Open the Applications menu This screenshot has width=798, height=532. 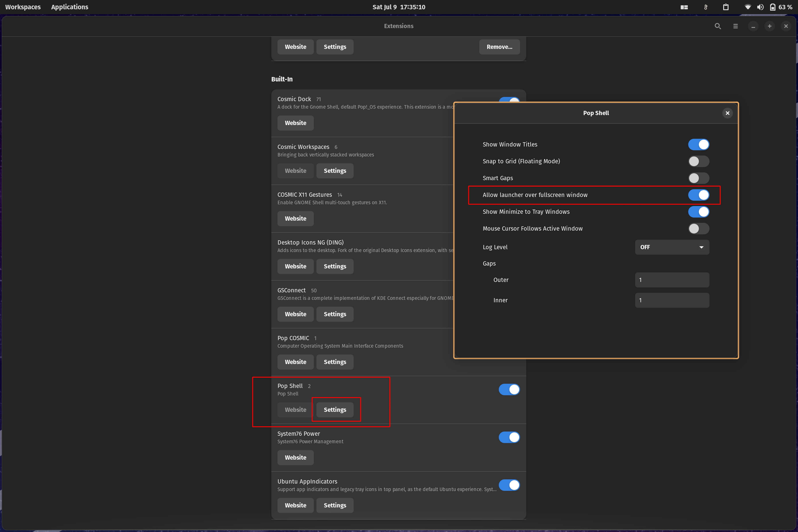point(69,7)
